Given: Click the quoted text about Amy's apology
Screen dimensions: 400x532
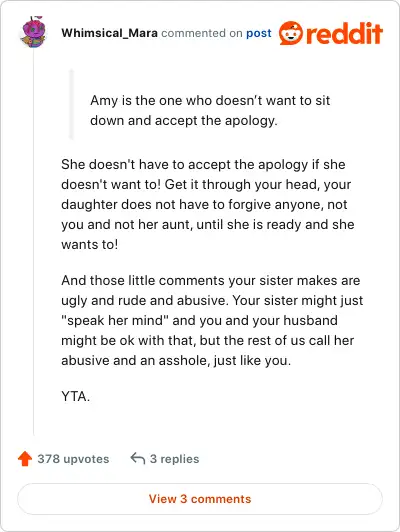Looking at the screenshot, I should coord(210,110).
